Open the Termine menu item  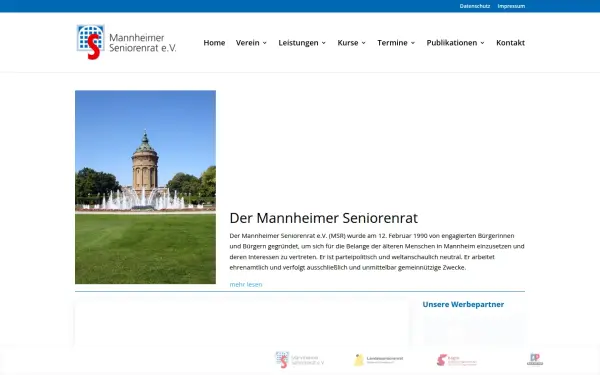(x=392, y=43)
